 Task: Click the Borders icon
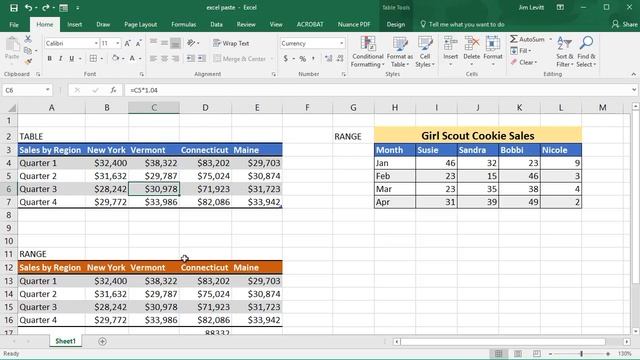[93, 59]
